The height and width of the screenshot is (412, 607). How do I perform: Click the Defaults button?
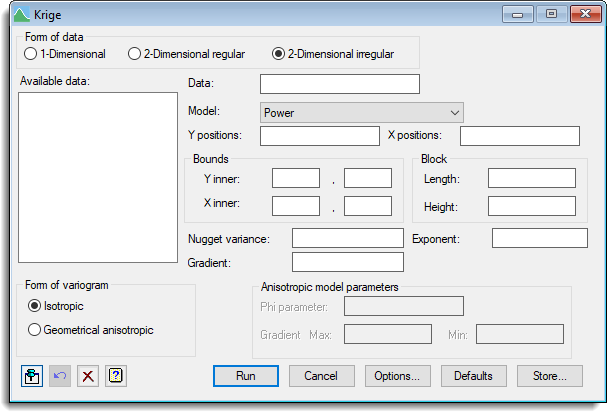[x=473, y=376]
